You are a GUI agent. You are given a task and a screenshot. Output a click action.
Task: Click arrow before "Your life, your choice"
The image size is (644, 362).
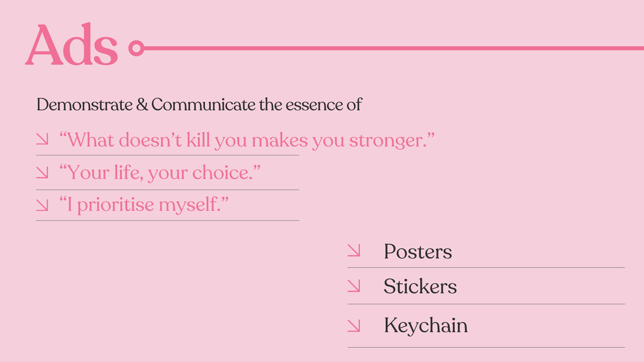(42, 172)
